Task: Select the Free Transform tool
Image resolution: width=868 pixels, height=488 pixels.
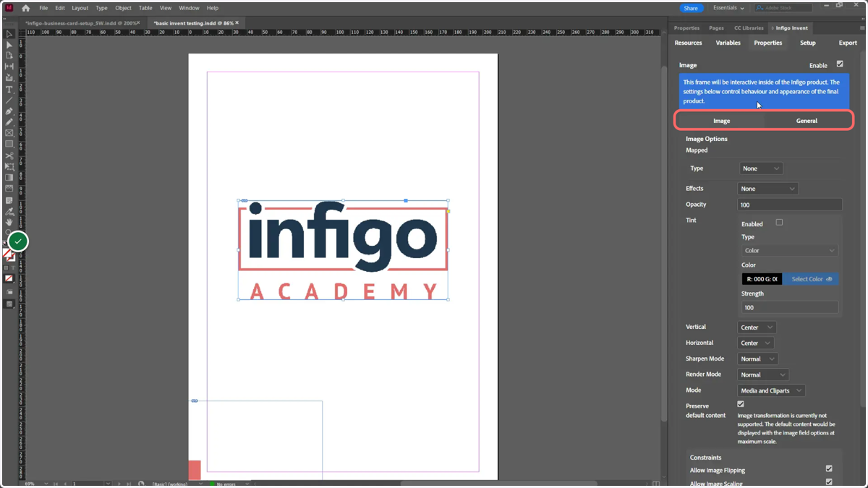Action: (x=9, y=166)
